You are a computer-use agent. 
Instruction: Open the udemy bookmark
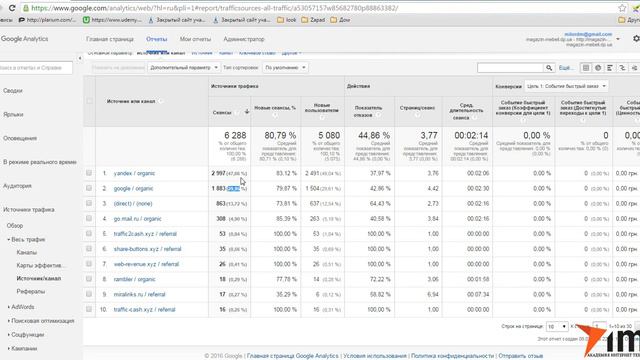(113, 20)
